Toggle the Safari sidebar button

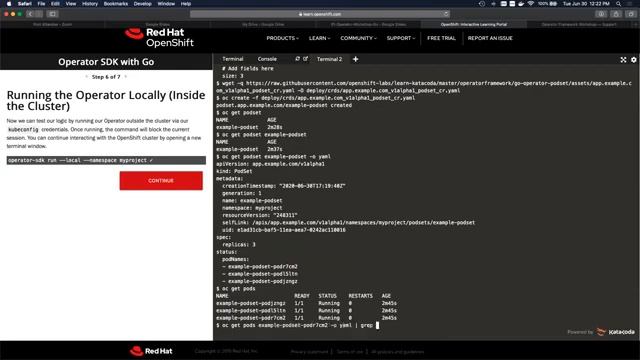pos(52,14)
